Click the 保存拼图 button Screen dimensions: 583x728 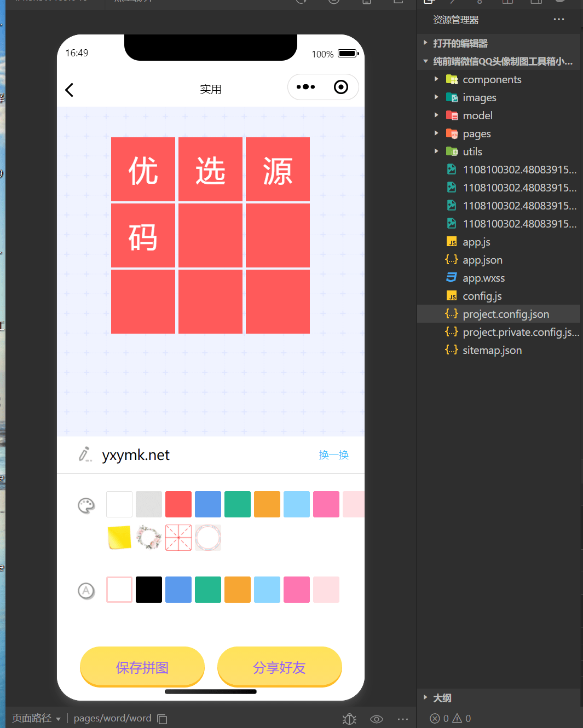[x=142, y=667]
